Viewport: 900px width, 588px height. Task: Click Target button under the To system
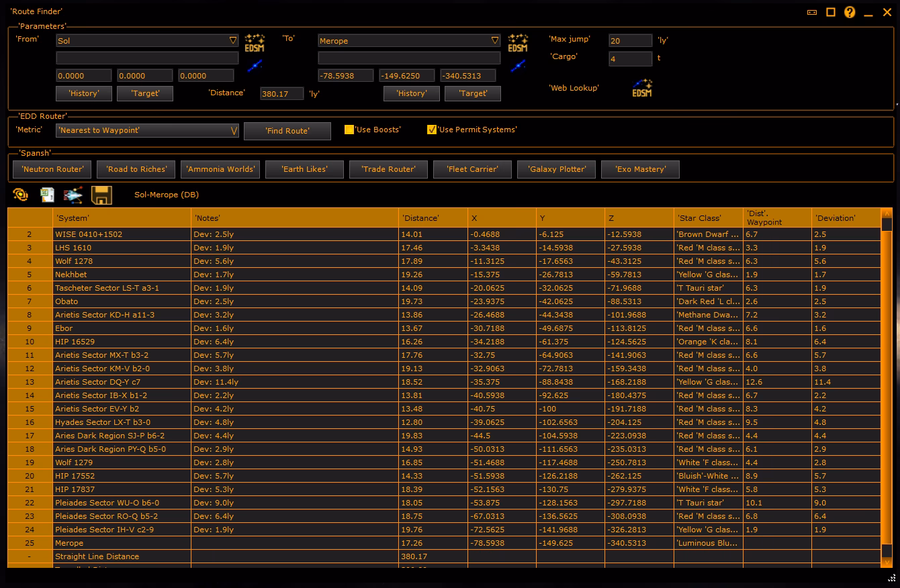(473, 93)
